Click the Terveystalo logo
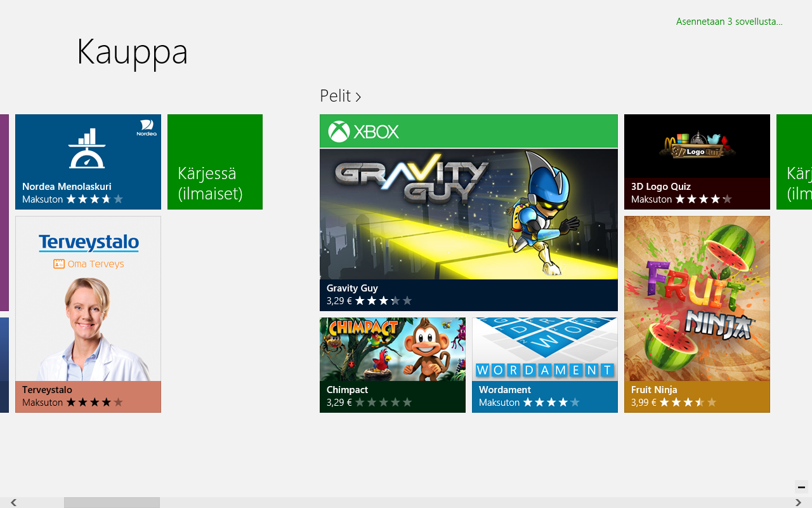Viewport: 812px width, 508px height. point(89,243)
